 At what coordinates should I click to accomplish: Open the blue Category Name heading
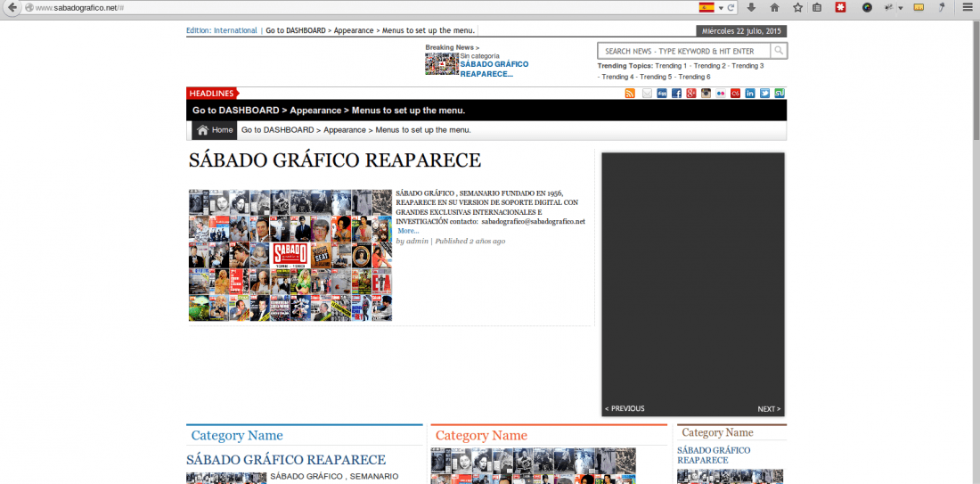point(237,435)
